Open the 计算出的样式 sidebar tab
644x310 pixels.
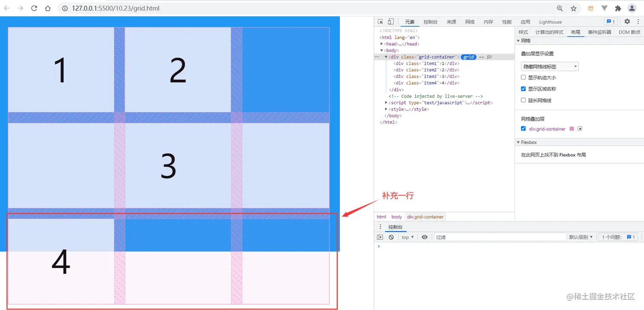(x=549, y=32)
